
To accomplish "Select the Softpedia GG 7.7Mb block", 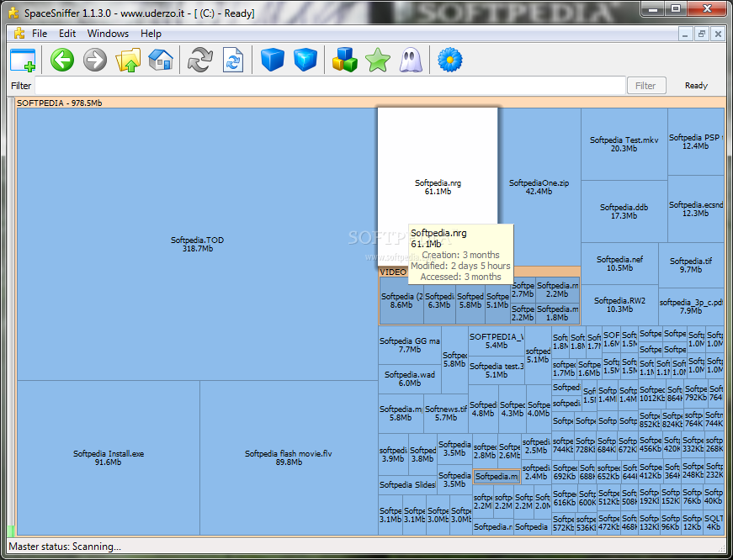I will pyautogui.click(x=410, y=345).
